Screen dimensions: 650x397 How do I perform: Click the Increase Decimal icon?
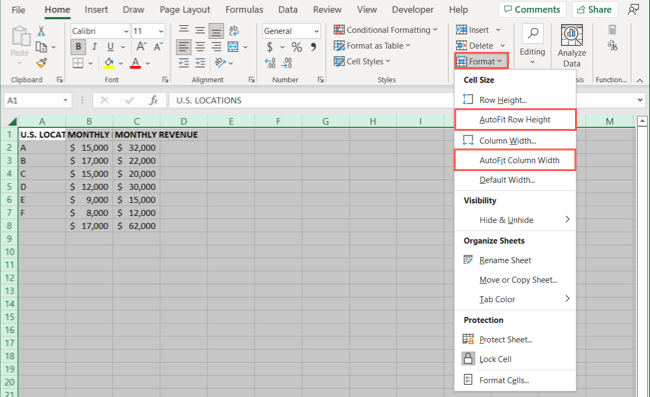[270, 63]
